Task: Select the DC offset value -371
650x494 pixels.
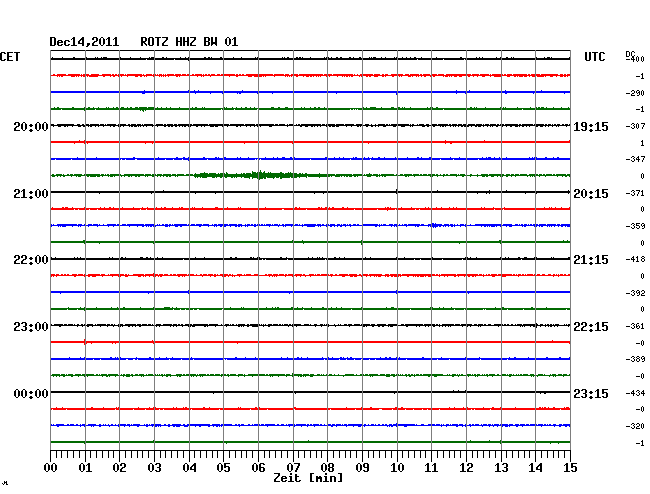Action: tap(635, 193)
